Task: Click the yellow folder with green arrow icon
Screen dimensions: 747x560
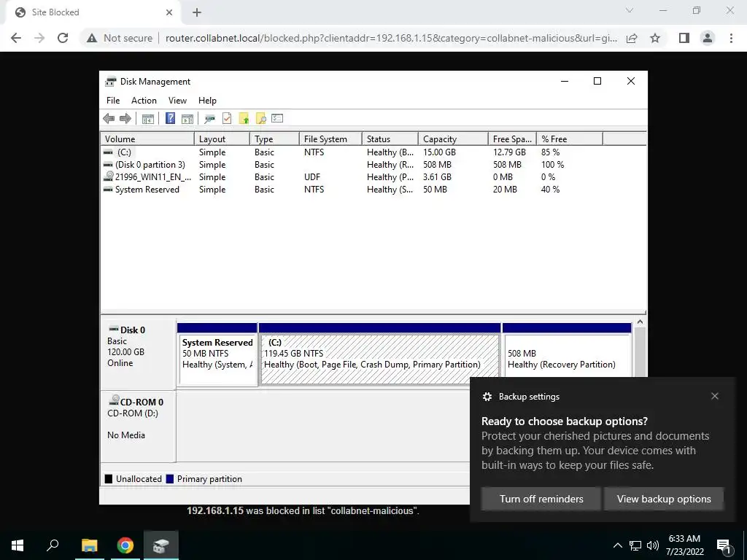Action: pyautogui.click(x=244, y=119)
